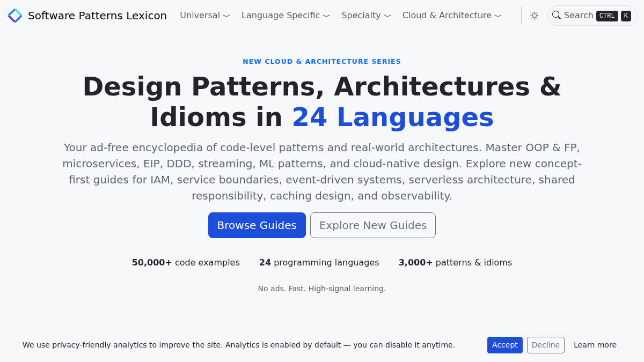The width and height of the screenshot is (644, 362).
Task: Open the Universal menu
Action: (205, 16)
